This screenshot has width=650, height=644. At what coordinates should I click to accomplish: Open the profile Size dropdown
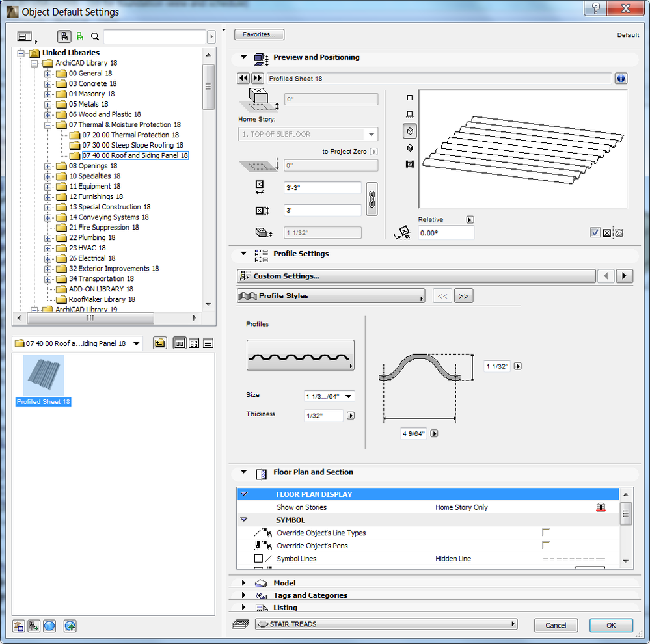click(329, 396)
